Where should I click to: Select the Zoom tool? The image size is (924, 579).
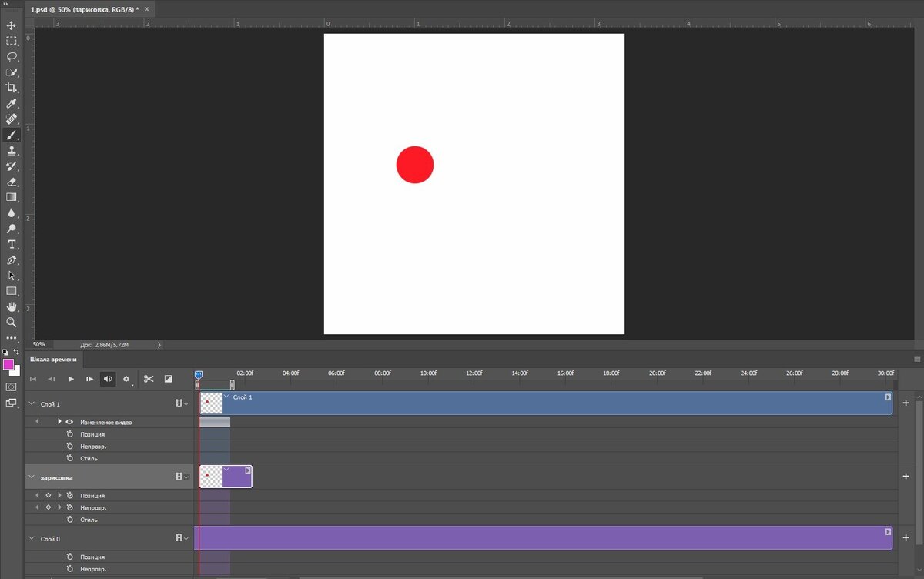pos(12,322)
